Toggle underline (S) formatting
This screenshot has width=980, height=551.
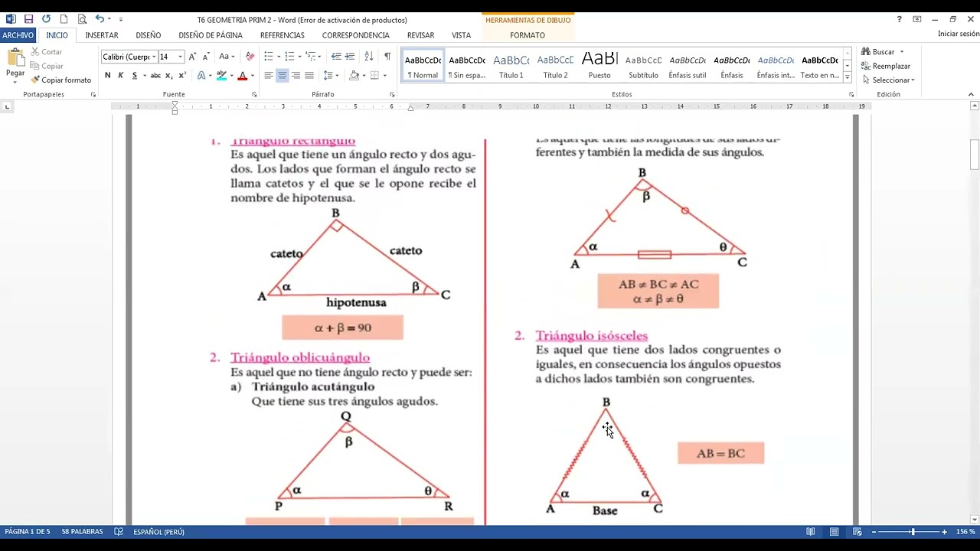[135, 75]
